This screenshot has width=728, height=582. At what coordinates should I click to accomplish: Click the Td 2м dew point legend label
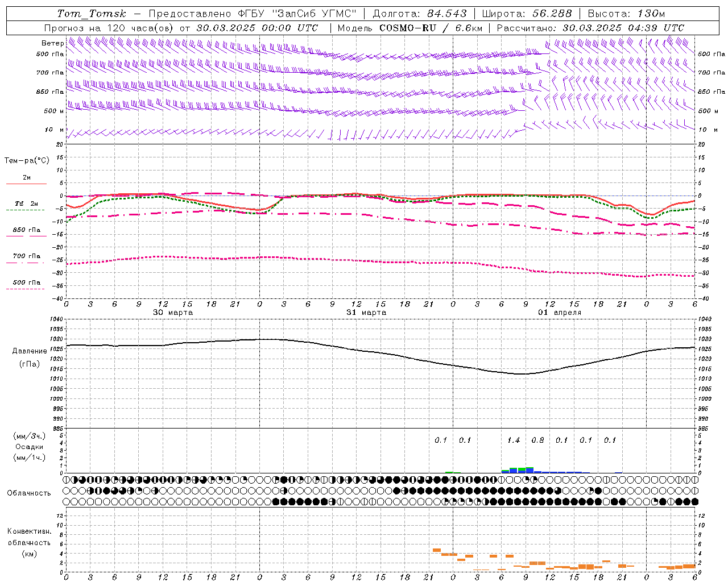(x=27, y=203)
